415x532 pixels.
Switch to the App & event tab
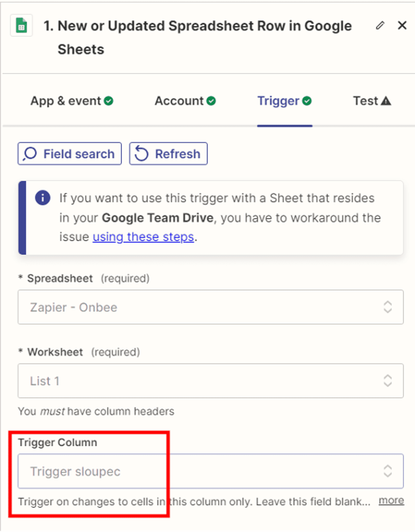(x=66, y=101)
